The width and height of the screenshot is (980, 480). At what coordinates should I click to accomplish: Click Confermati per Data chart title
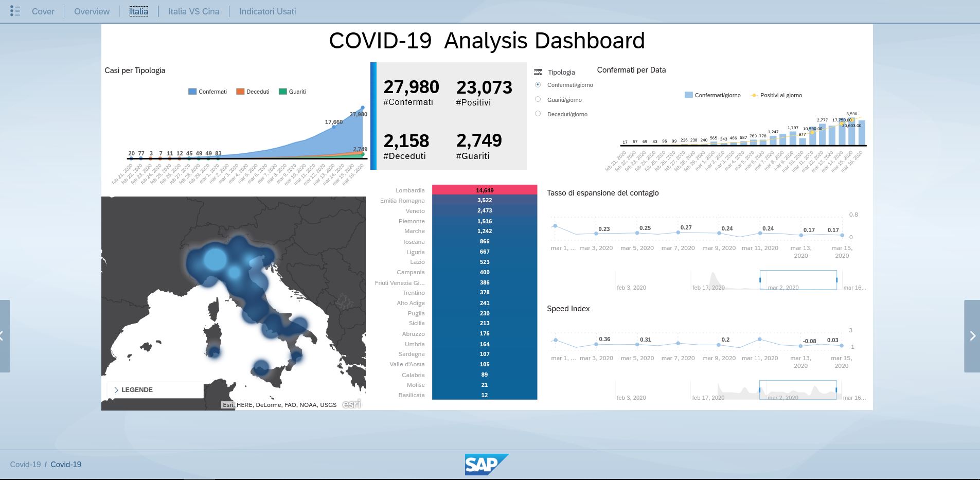pos(631,70)
